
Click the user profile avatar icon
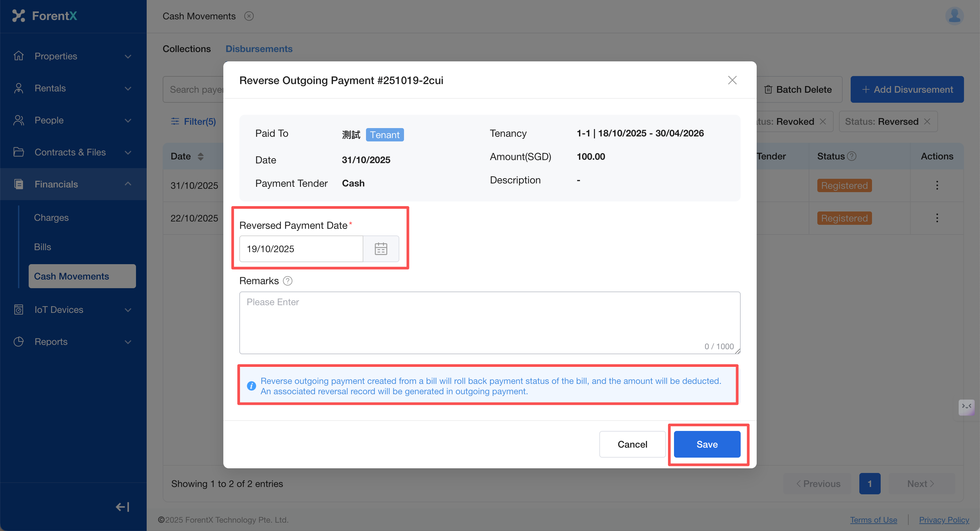[x=954, y=16]
